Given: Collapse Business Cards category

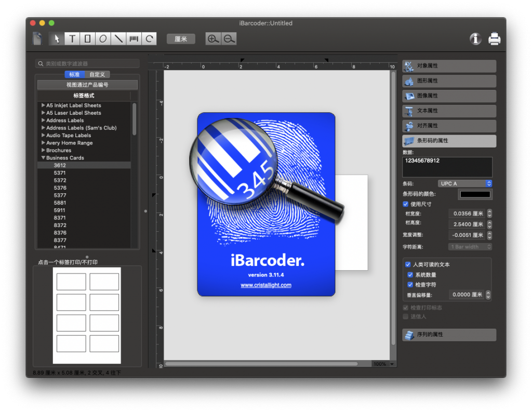Looking at the screenshot, I should (x=43, y=157).
